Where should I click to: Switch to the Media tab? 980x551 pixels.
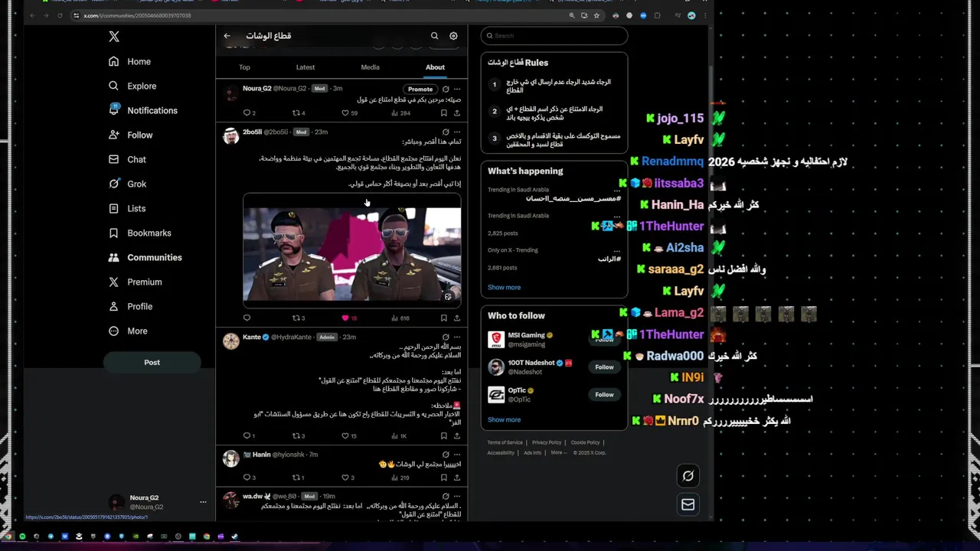370,67
